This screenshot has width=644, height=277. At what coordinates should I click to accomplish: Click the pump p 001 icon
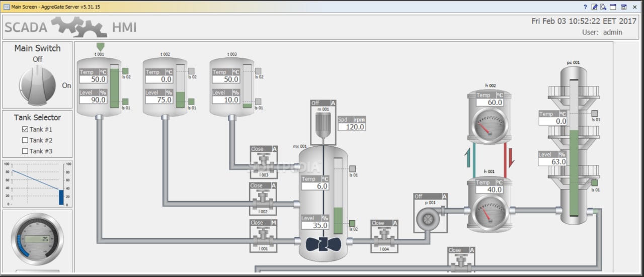tap(429, 218)
